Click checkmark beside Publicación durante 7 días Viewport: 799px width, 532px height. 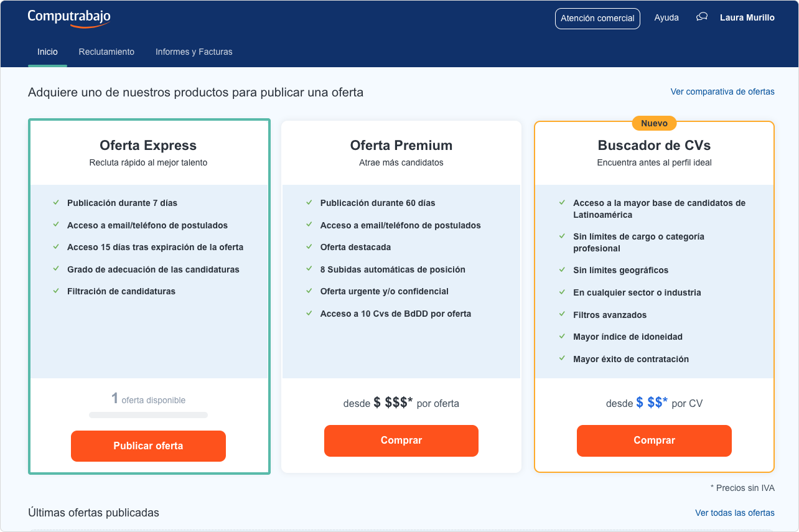click(x=56, y=203)
